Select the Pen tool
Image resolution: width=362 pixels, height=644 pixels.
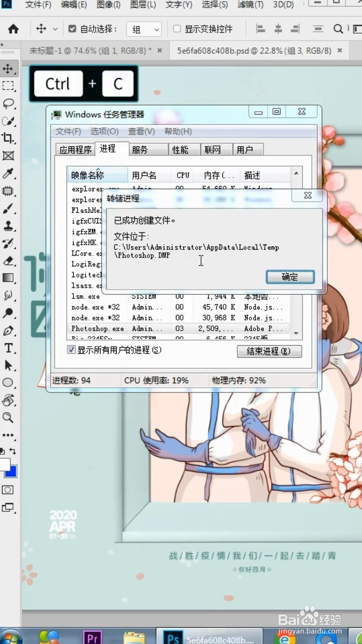point(8,331)
